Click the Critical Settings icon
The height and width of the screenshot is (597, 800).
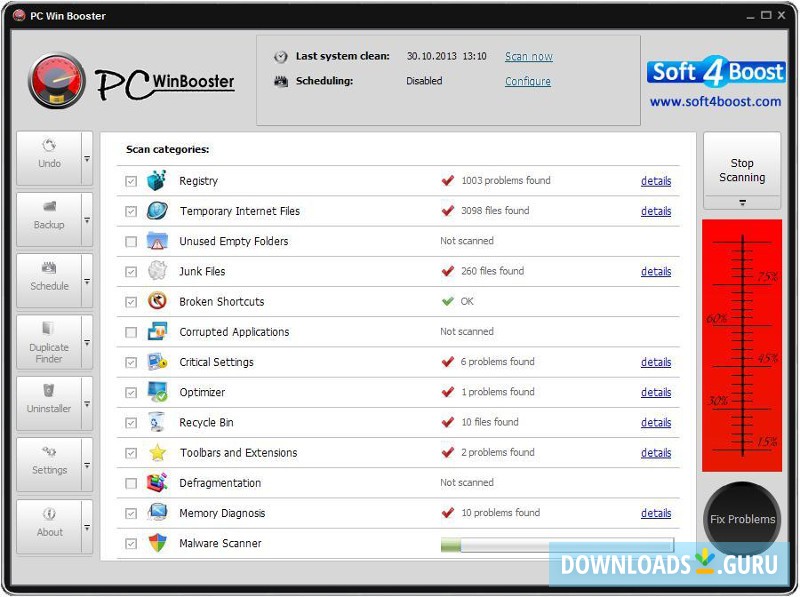pyautogui.click(x=157, y=362)
